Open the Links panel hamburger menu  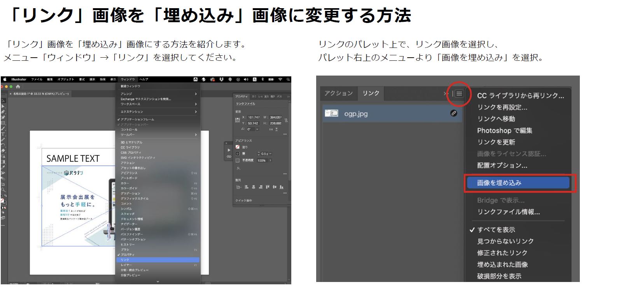[x=459, y=93]
